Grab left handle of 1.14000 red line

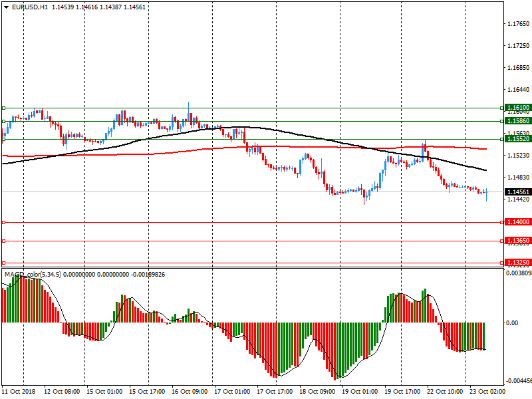(x=3, y=222)
